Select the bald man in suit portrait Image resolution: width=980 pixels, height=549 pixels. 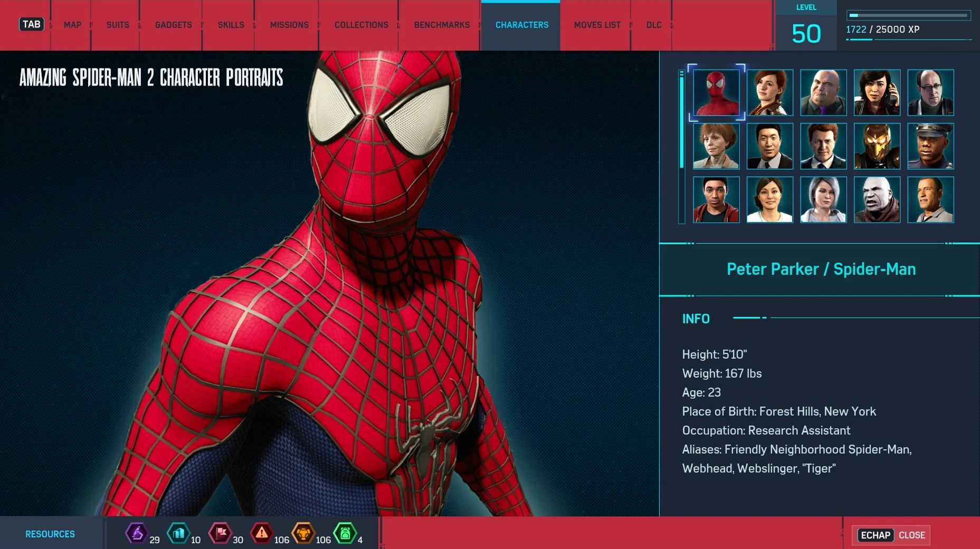823,93
